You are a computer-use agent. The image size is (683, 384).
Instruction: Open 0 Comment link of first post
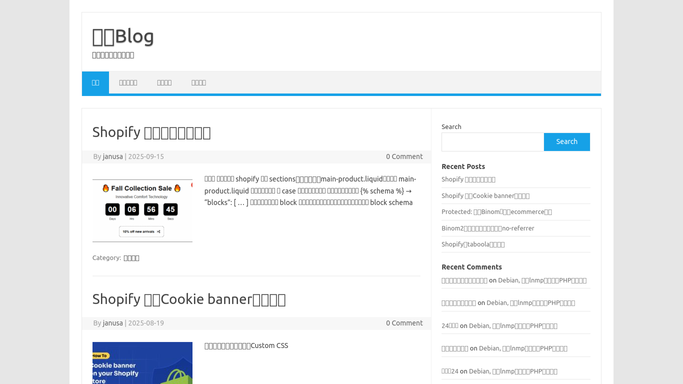[x=404, y=156]
